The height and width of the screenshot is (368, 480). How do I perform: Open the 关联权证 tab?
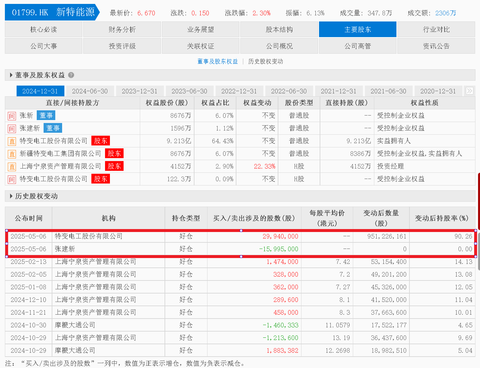pyautogui.click(x=200, y=46)
